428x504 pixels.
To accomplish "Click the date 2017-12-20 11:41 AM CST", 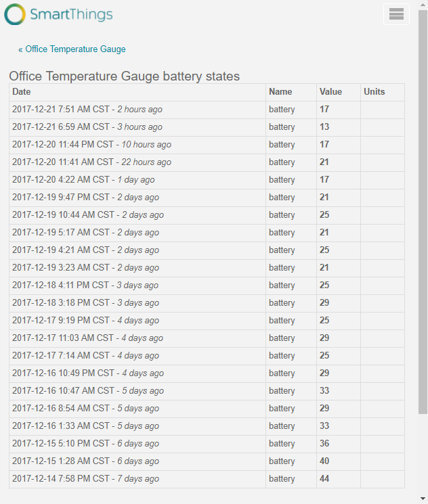I will pos(63,162).
